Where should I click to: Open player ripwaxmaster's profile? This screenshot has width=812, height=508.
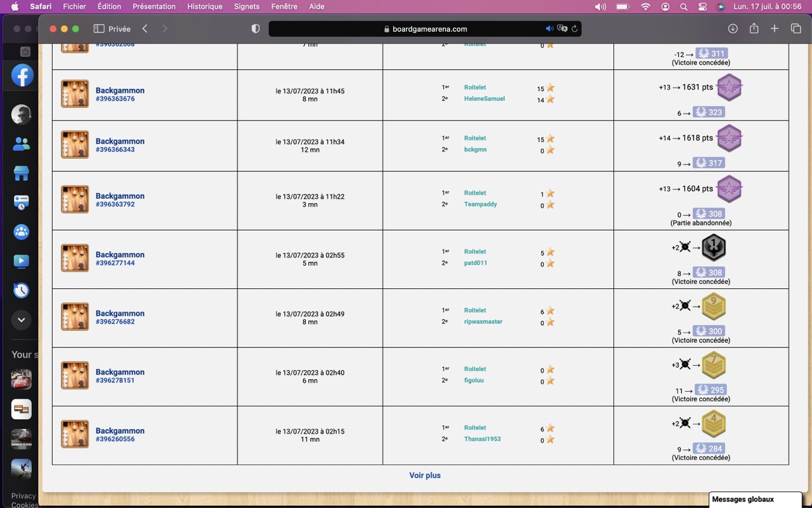click(x=483, y=322)
